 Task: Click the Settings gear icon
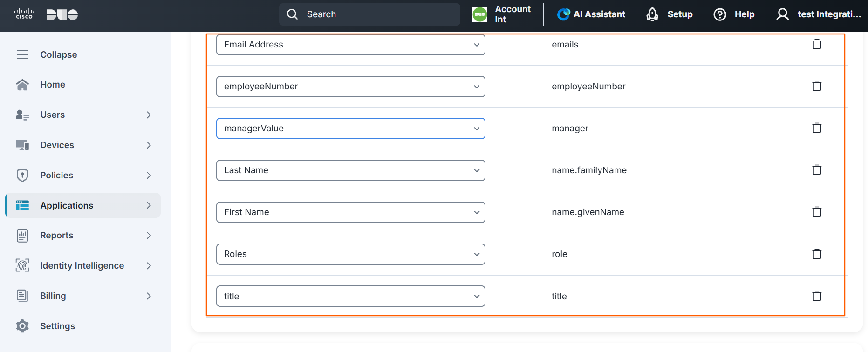22,326
